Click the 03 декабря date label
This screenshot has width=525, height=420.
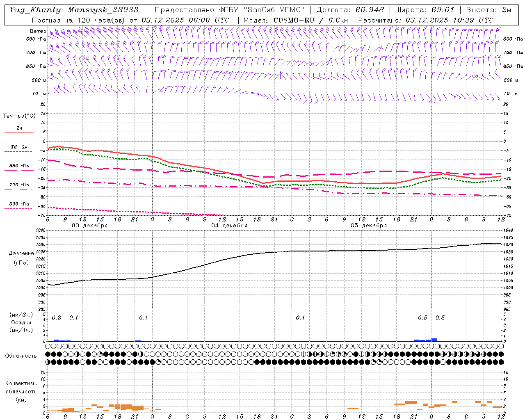(90, 226)
